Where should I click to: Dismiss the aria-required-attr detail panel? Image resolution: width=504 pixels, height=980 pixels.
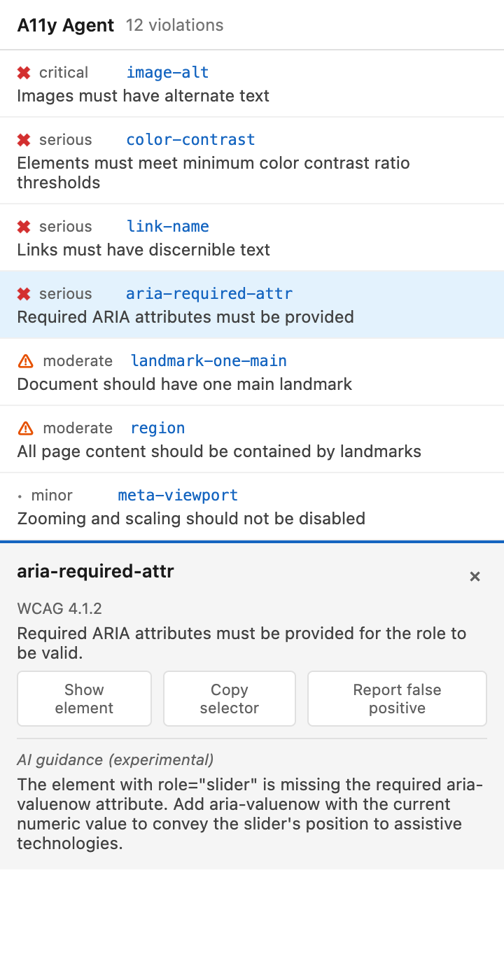(475, 576)
